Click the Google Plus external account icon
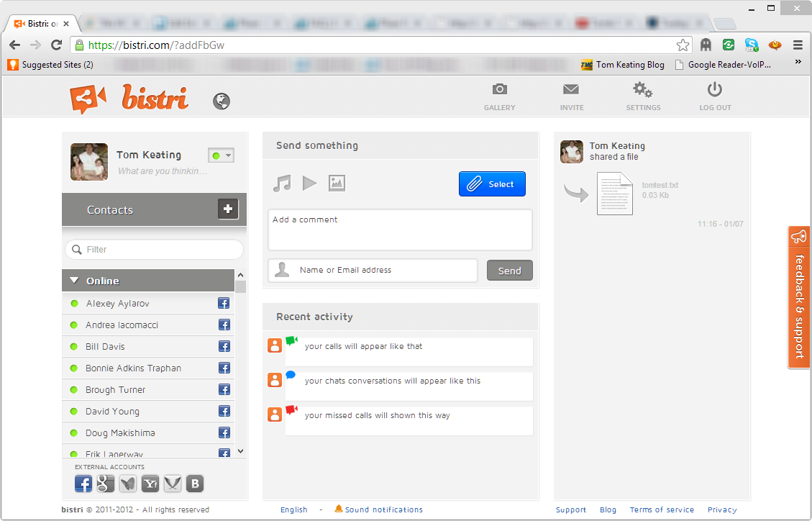Viewport: 812px width, 521px height. [x=106, y=484]
